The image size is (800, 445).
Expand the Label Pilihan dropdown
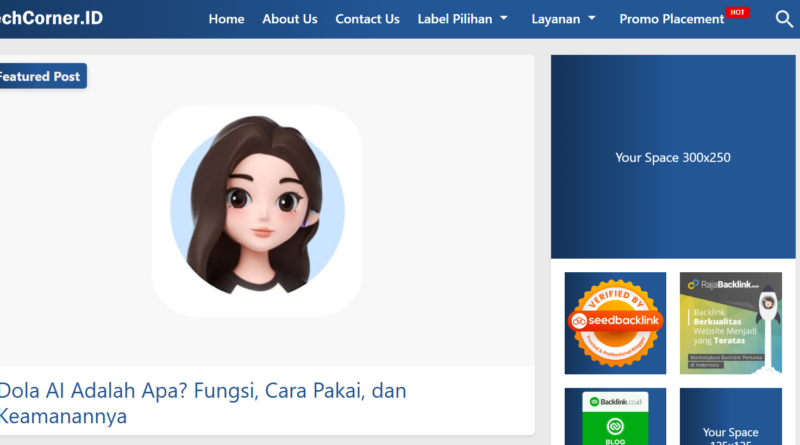(463, 19)
